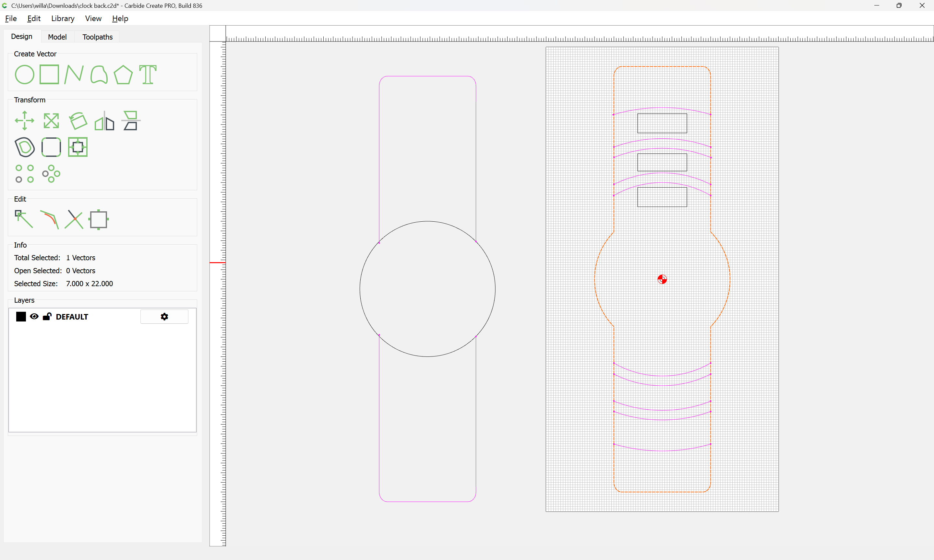Toggle the DEFAULT layer lock
The height and width of the screenshot is (560, 934).
tap(47, 317)
